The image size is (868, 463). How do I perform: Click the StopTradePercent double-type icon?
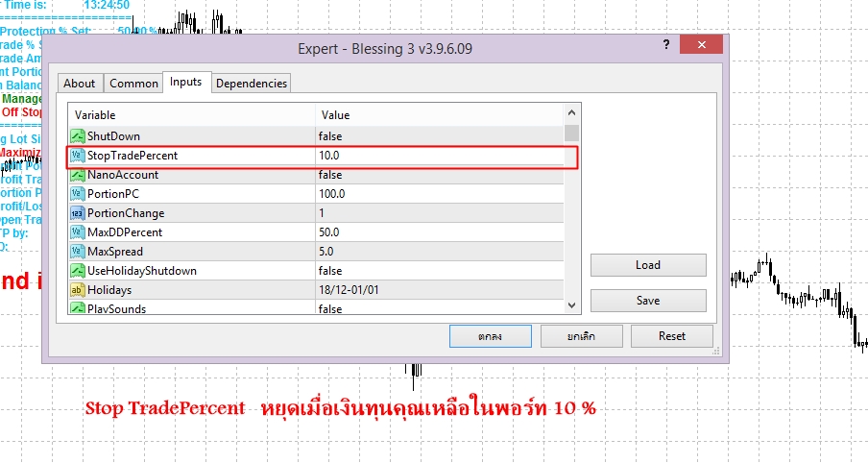pyautogui.click(x=78, y=156)
